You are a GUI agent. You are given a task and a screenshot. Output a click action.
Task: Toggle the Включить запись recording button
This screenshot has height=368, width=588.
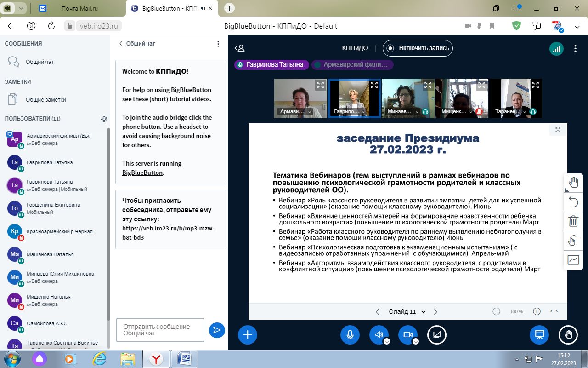(x=418, y=48)
